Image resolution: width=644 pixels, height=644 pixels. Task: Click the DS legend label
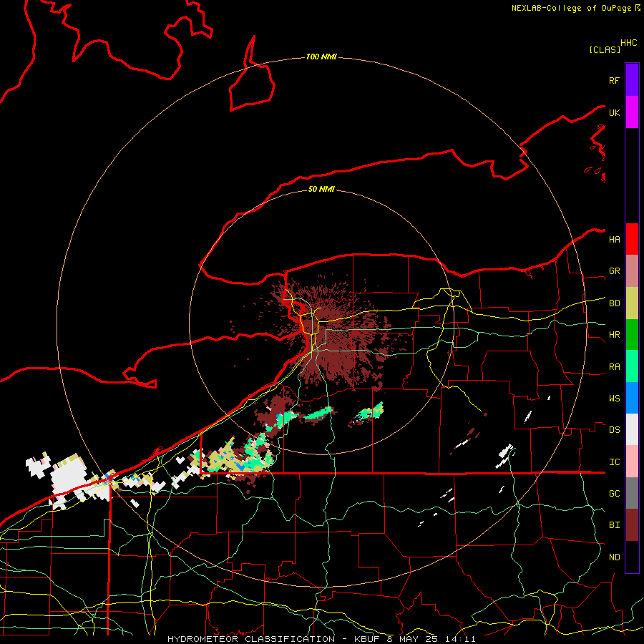click(614, 429)
